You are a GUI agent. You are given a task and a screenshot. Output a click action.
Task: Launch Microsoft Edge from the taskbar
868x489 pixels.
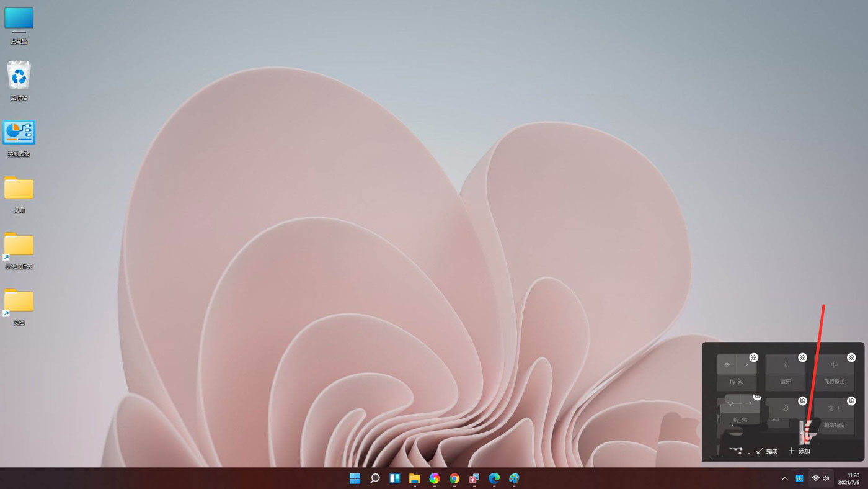pos(494,478)
